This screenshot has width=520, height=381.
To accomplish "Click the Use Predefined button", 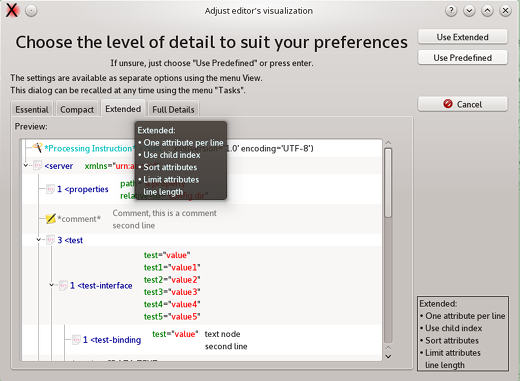I will click(463, 58).
